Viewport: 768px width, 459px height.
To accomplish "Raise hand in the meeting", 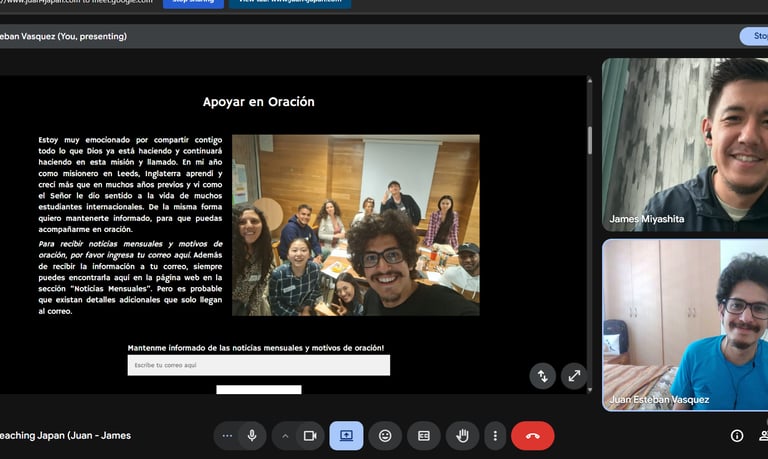I will [462, 435].
